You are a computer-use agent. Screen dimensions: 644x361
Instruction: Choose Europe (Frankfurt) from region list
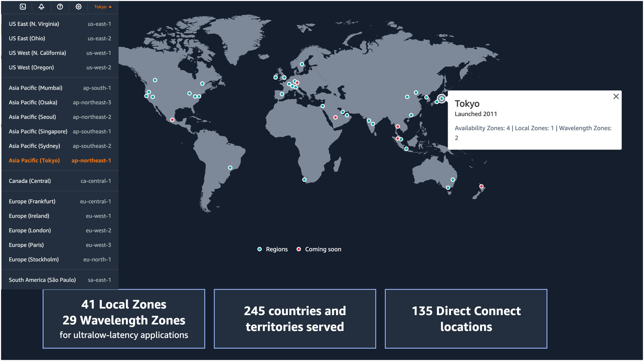(x=60, y=201)
